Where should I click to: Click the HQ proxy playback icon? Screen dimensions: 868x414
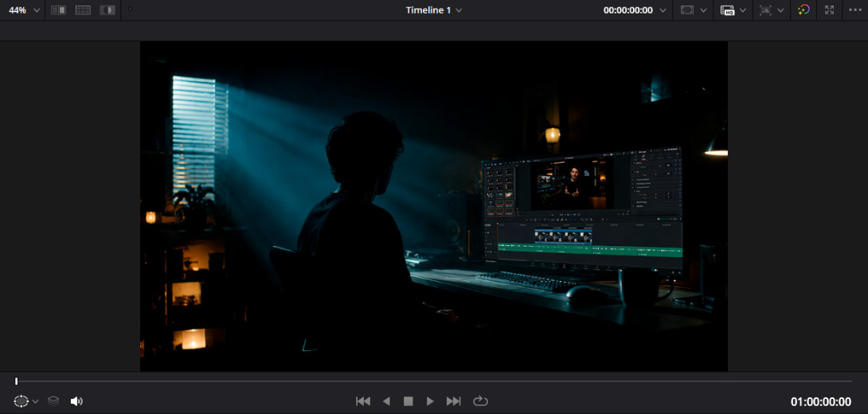point(727,10)
